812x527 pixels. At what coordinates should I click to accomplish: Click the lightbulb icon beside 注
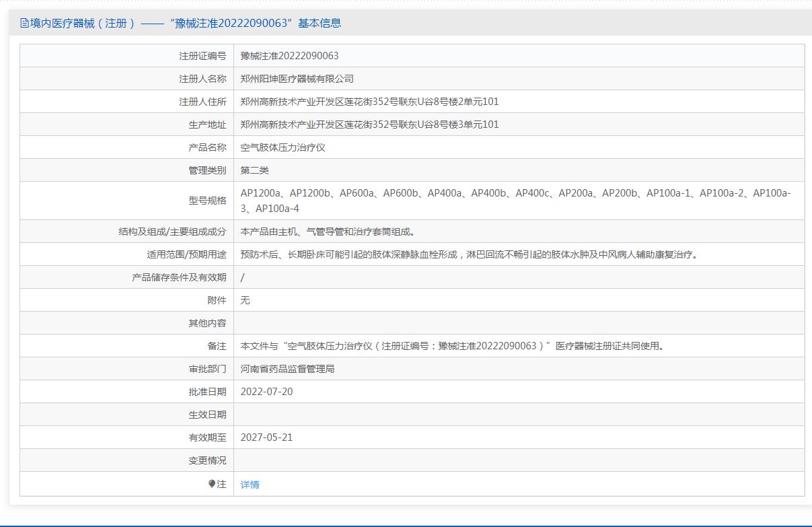(x=212, y=483)
